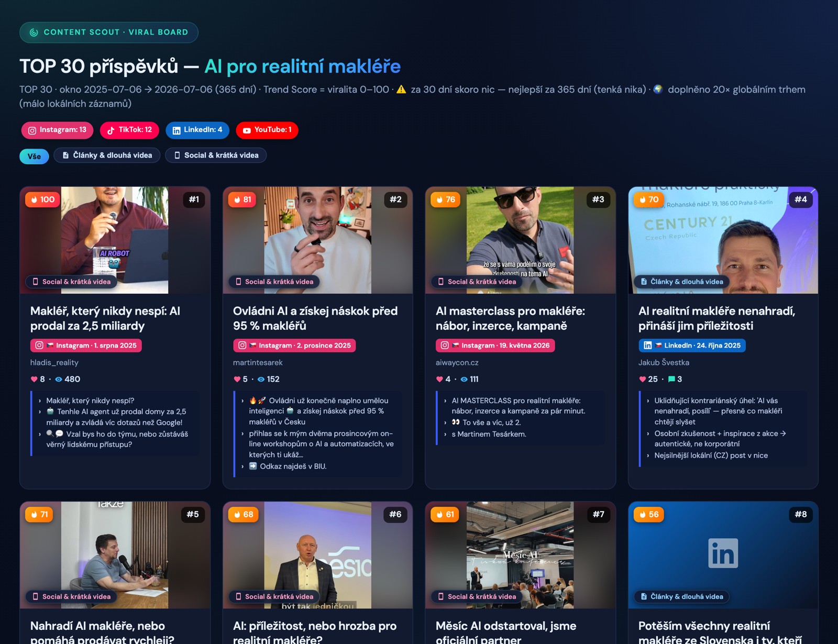Open title AI: příležitost, nebo hrozba

tap(314, 632)
